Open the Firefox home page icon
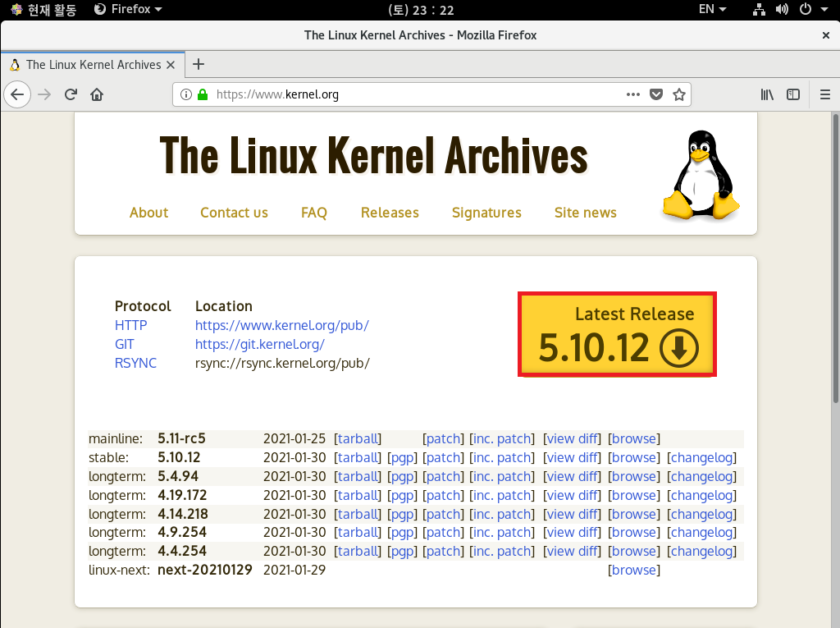 (x=97, y=95)
